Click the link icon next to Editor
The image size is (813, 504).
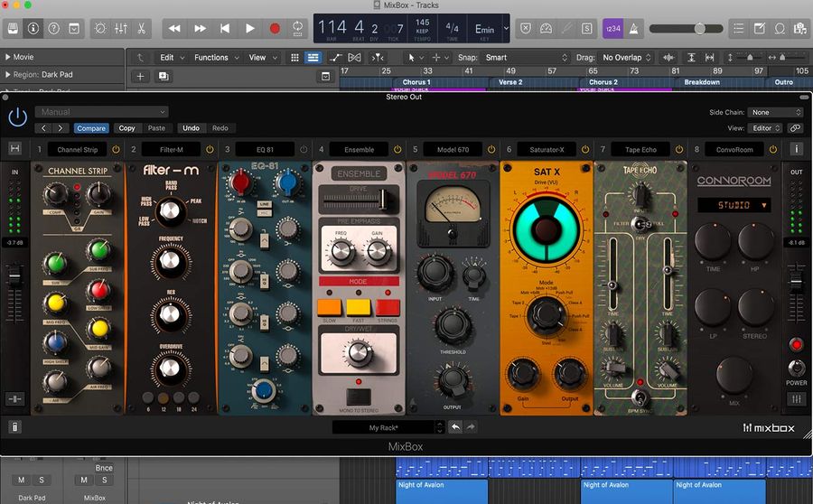795,128
